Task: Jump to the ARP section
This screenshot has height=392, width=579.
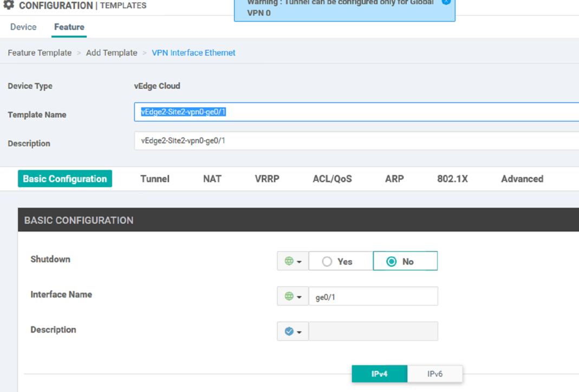Action: click(394, 179)
